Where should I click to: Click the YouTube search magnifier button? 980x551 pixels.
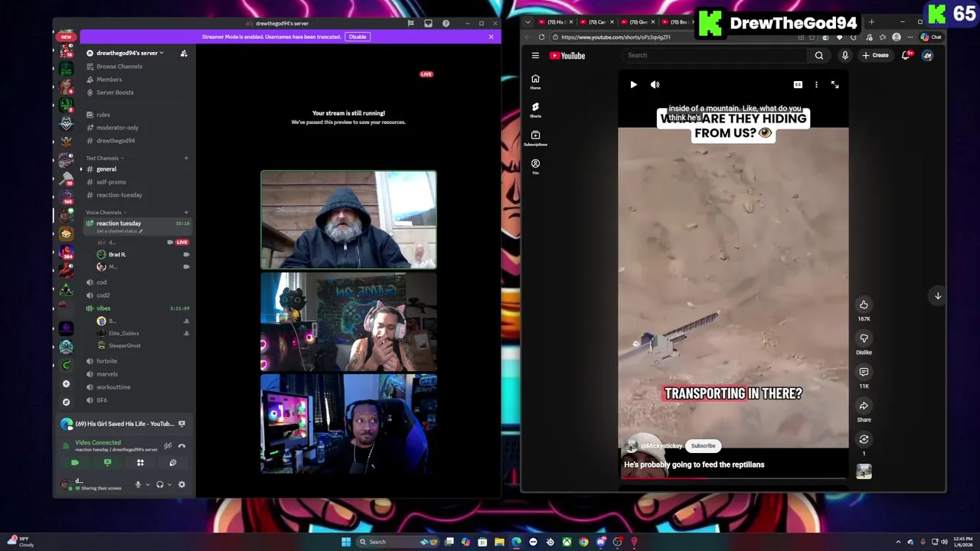(819, 55)
